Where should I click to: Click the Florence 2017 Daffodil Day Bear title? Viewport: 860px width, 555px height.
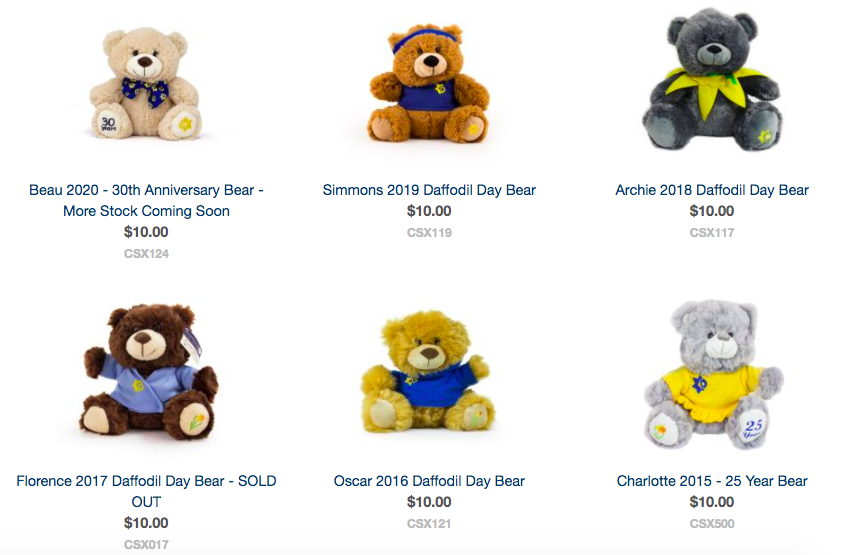146,491
